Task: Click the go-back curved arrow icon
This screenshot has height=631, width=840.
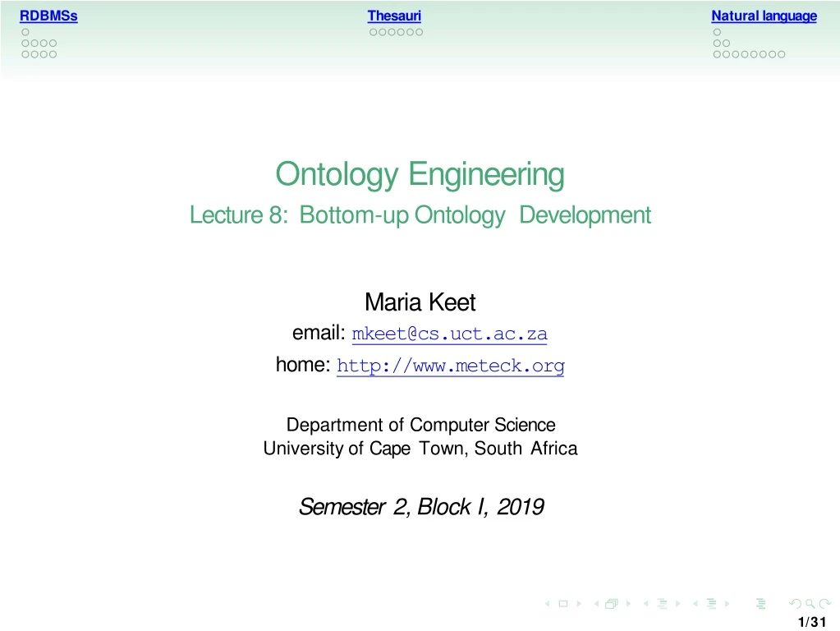Action: point(796,604)
